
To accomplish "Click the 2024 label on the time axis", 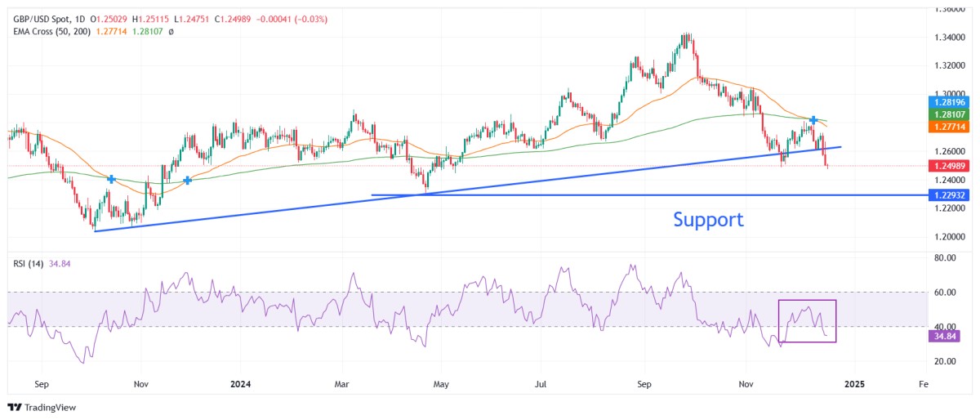I will [242, 382].
